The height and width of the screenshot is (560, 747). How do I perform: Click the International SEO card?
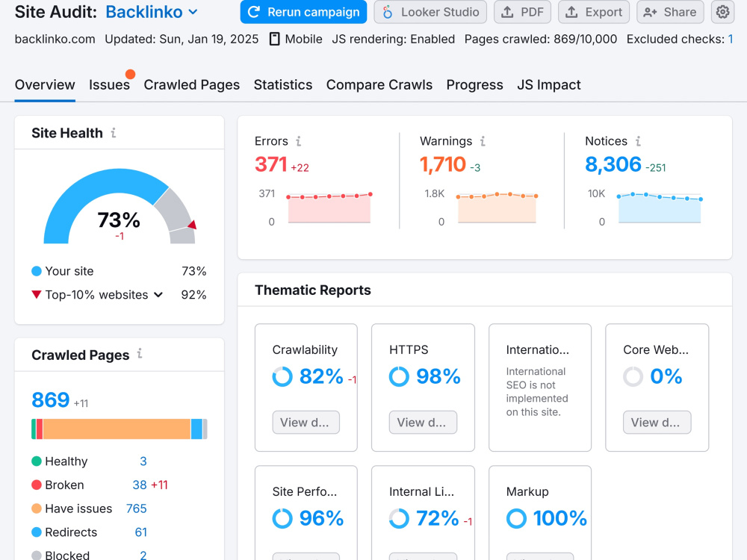[540, 388]
